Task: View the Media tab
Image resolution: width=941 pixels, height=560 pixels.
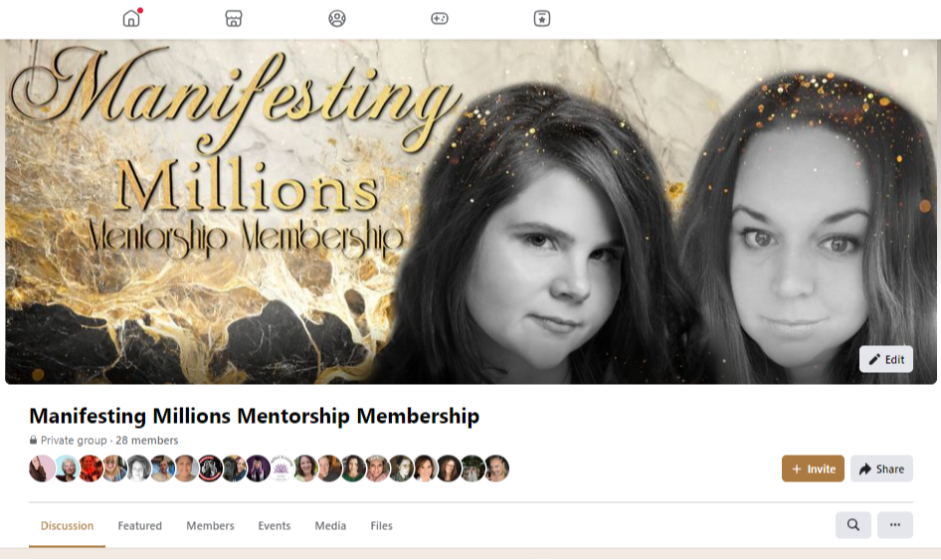Action: click(x=330, y=526)
